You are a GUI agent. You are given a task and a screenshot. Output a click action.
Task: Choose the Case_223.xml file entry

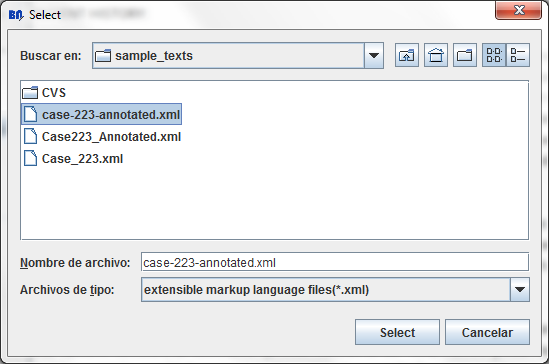(x=74, y=159)
